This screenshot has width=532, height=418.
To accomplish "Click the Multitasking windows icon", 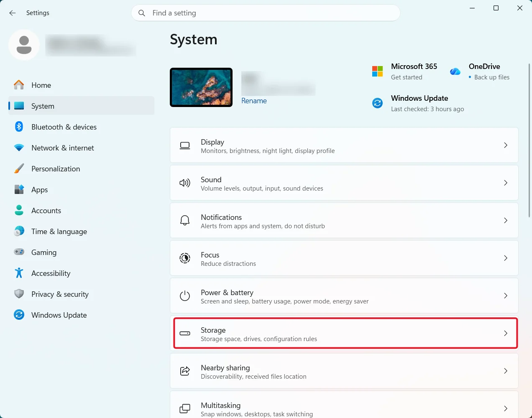I will (185, 408).
